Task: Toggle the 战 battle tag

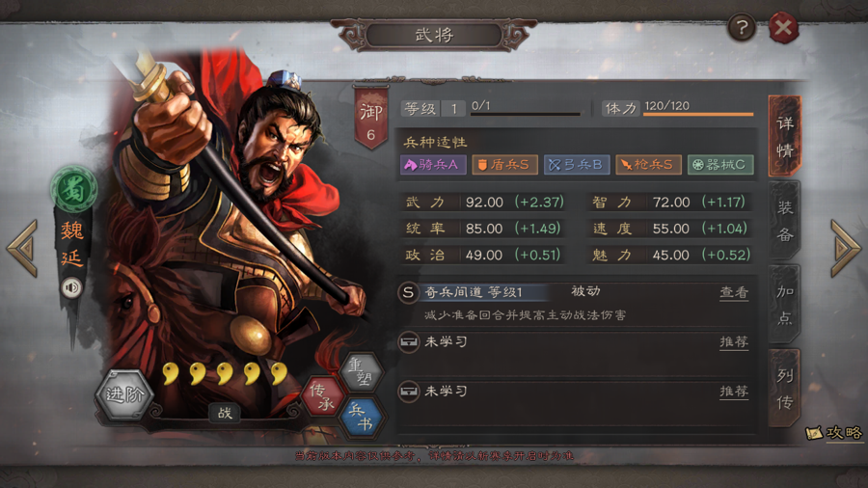Action: coord(224,412)
